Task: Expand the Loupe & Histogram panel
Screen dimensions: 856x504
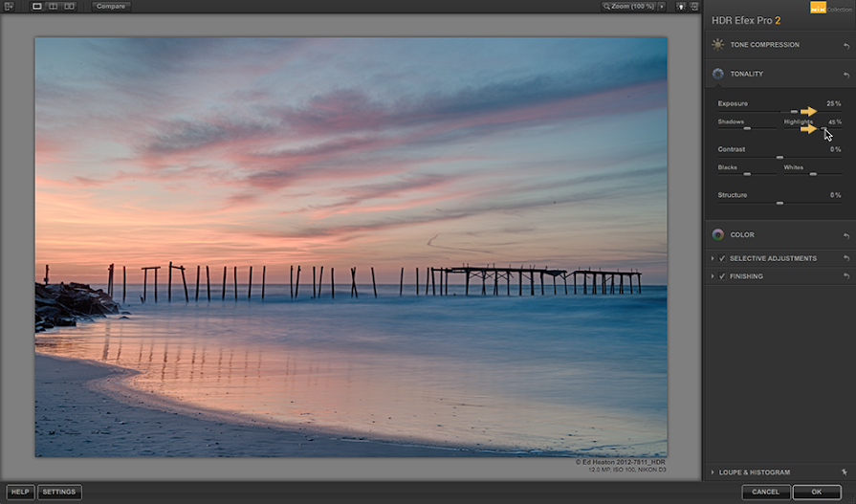Action: coord(713,472)
